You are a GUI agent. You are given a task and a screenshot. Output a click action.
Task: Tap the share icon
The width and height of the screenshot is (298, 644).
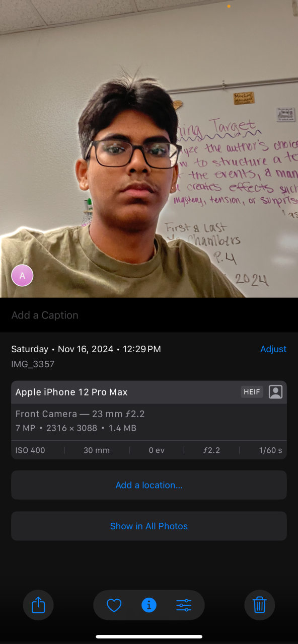pyautogui.click(x=38, y=605)
